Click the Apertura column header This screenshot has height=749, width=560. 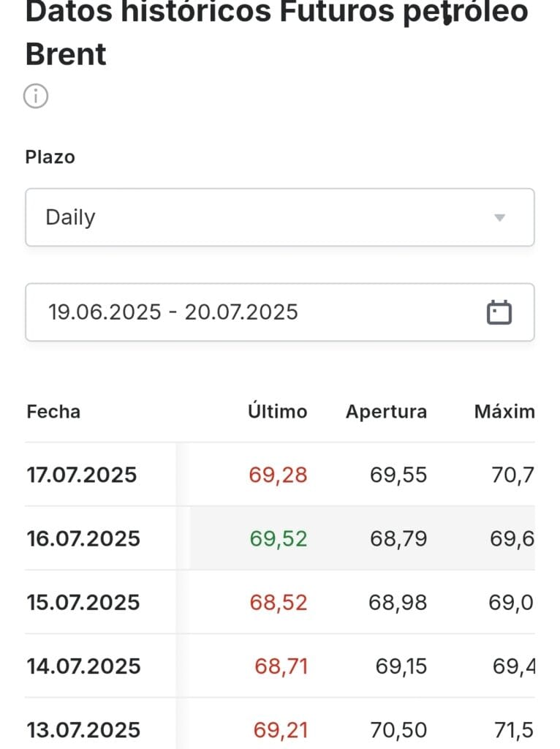click(x=386, y=412)
